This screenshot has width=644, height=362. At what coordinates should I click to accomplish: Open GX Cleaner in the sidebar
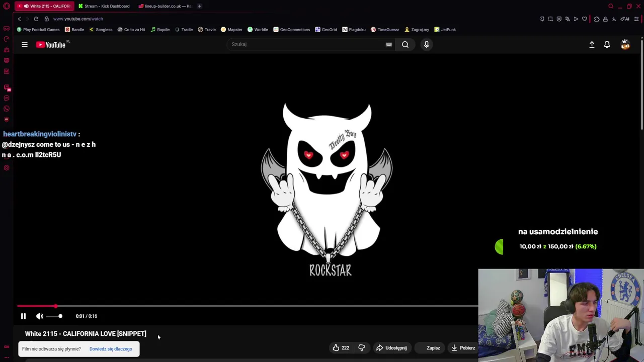[x=7, y=50]
